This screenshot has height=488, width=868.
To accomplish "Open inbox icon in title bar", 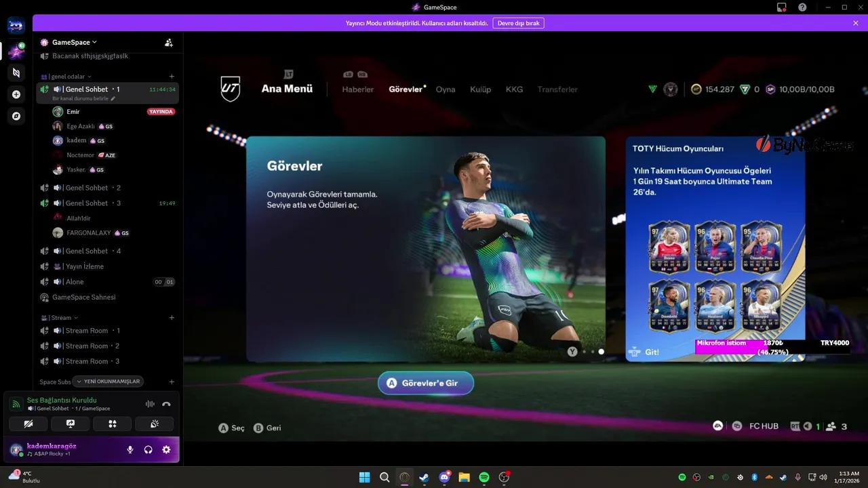I will (782, 7).
